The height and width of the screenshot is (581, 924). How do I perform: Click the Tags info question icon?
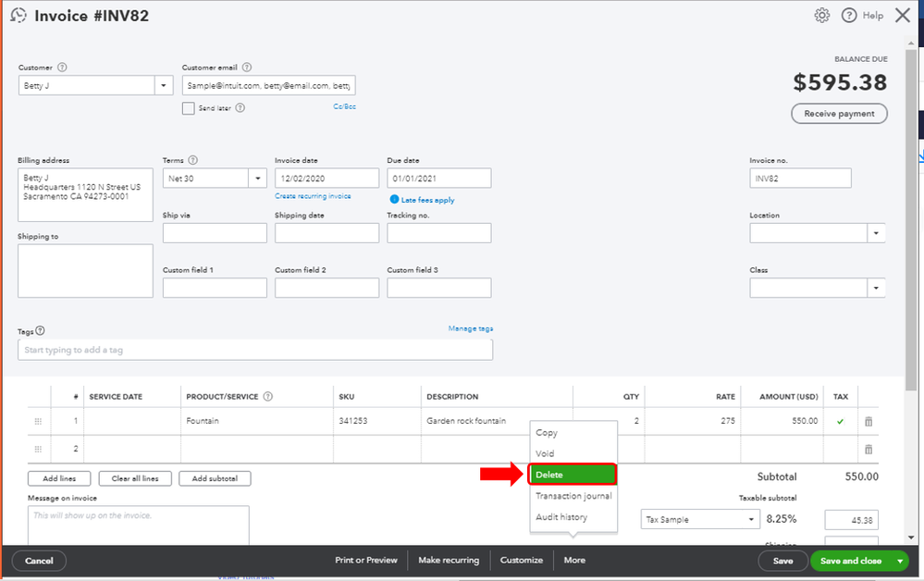40,331
